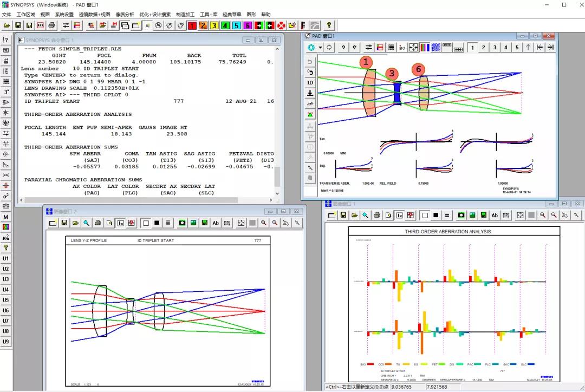Click the U1 user button in left sidebar
This screenshot has width=585, height=392.
[5, 258]
